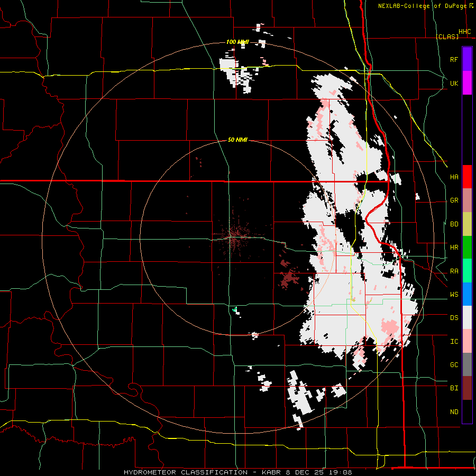The image size is (476, 476).
Task: Click the UK magenta legend swatch
Action: tap(467, 83)
